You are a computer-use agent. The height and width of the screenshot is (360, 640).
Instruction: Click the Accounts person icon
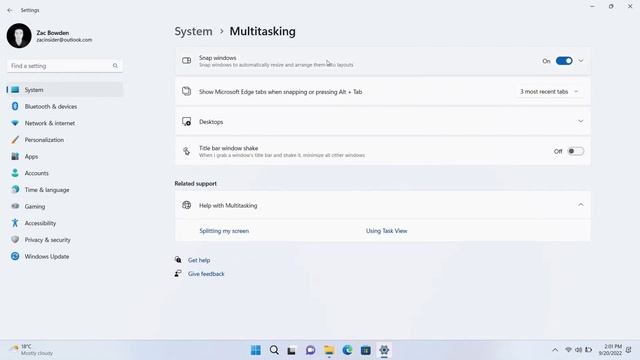[15, 173]
